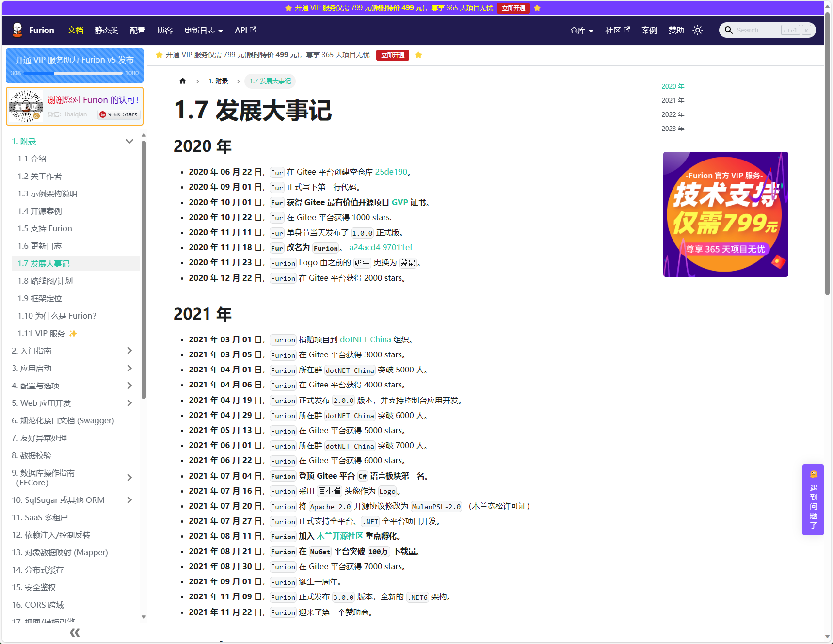Expand 10. SqlSugar 或其他 ORM category

coord(129,500)
